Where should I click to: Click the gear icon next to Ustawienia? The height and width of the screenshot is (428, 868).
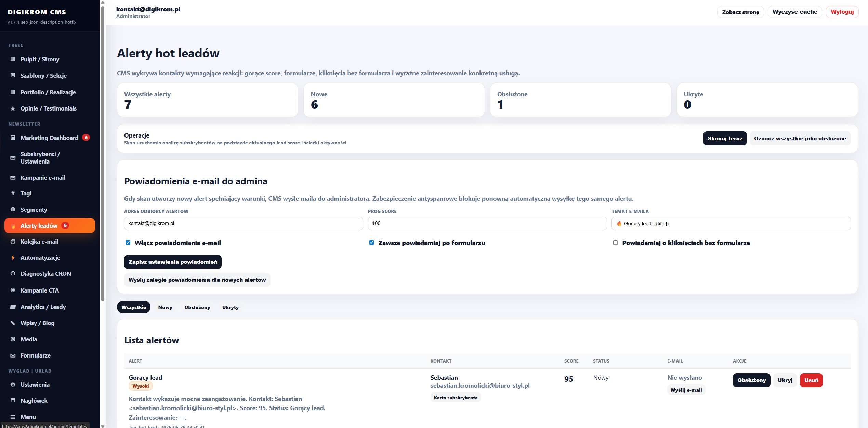(13, 385)
